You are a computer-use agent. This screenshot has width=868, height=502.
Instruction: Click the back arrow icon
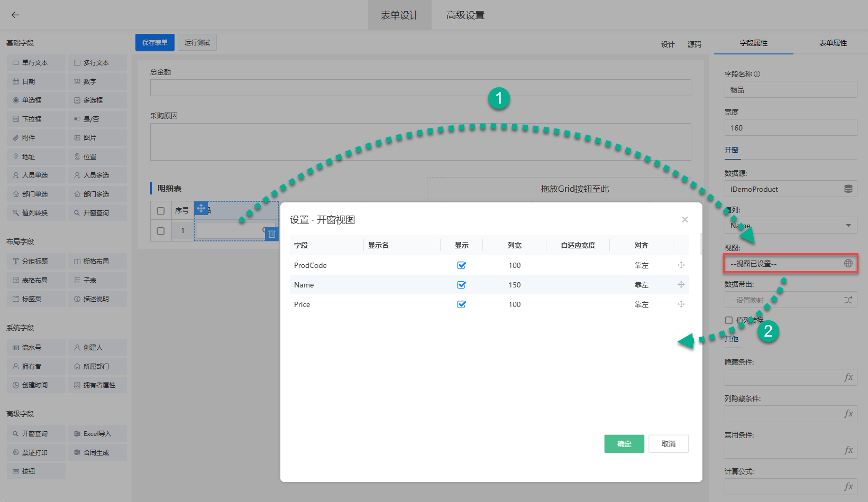pos(15,15)
